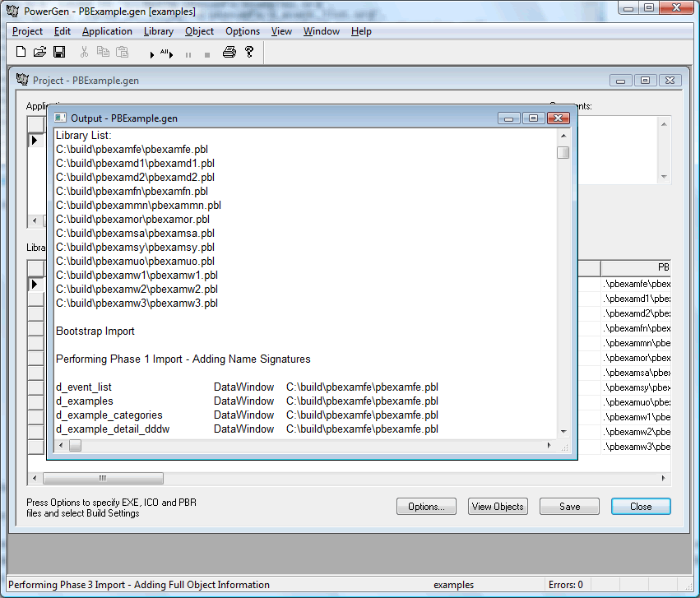Screen dimensions: 700x598
Task: Click Output window vertical scroll up arrow
Action: (563, 136)
